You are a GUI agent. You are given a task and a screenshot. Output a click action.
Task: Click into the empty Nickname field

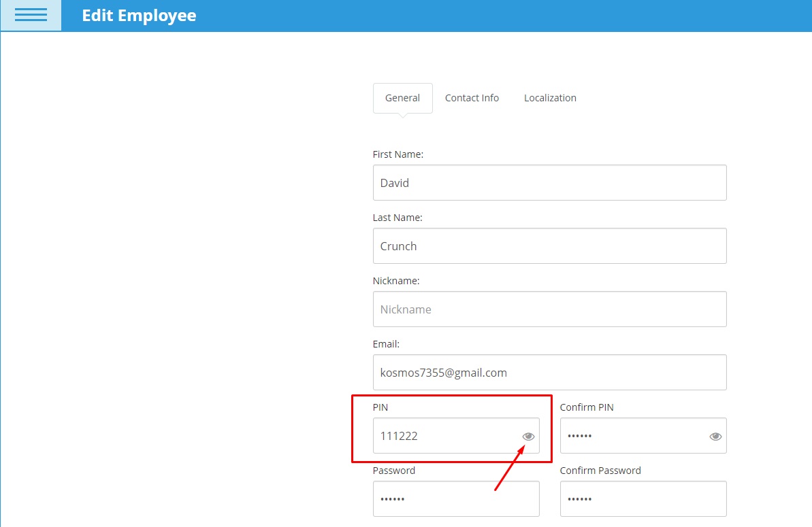tap(549, 309)
